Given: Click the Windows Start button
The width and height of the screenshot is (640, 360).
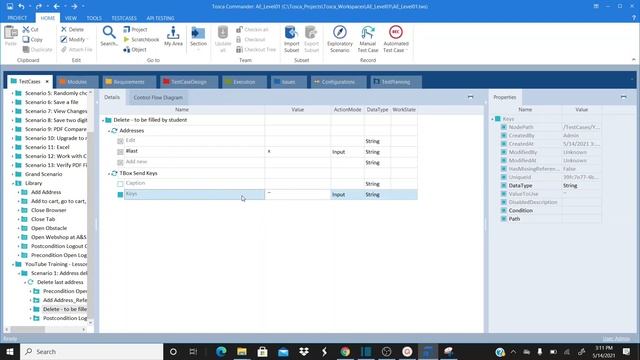Looking at the screenshot, I should tap(10, 351).
